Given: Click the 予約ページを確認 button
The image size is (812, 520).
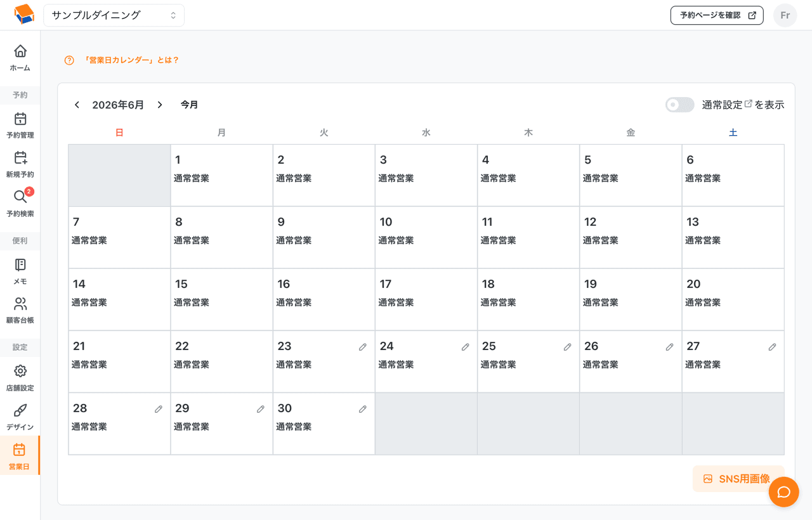Looking at the screenshot, I should coord(717,15).
